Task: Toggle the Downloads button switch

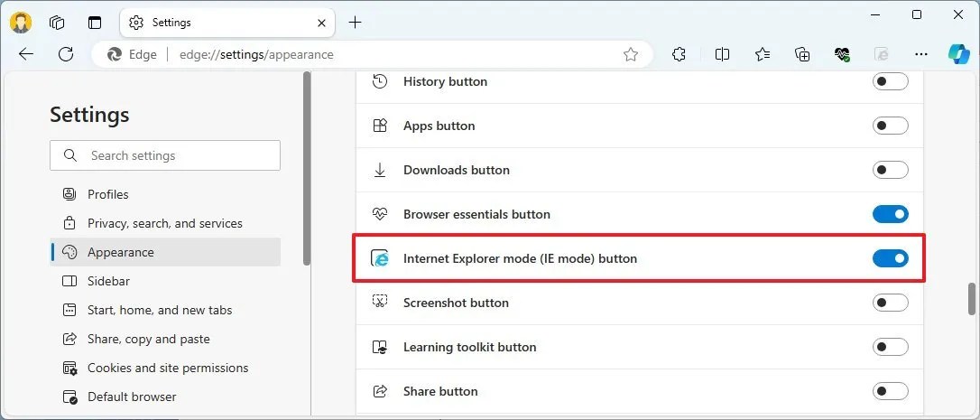Action: pyautogui.click(x=890, y=170)
